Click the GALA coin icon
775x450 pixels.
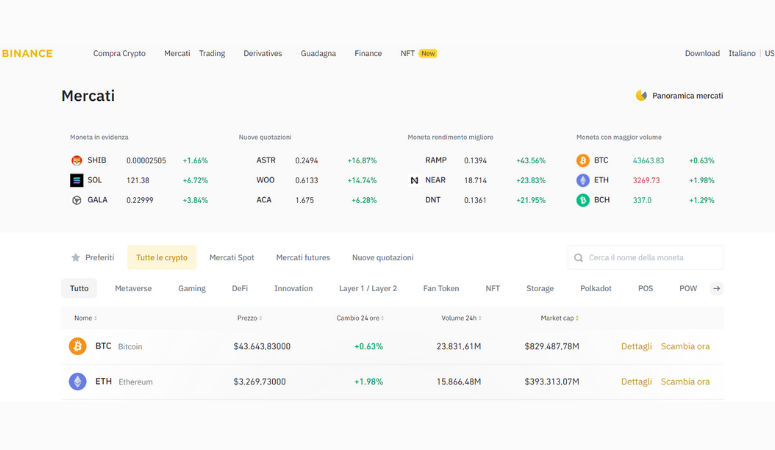76,200
